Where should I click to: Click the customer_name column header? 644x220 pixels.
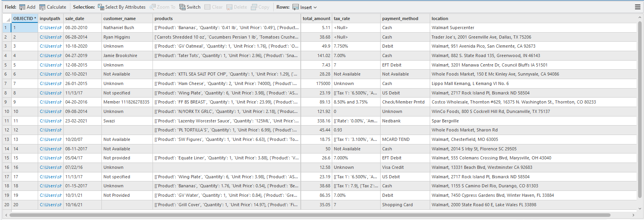[x=120, y=18]
